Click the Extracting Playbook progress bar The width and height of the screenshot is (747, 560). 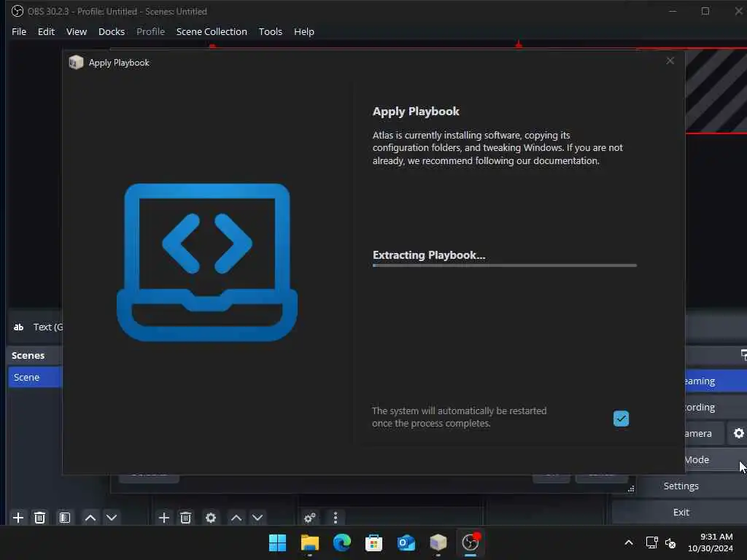pos(505,265)
